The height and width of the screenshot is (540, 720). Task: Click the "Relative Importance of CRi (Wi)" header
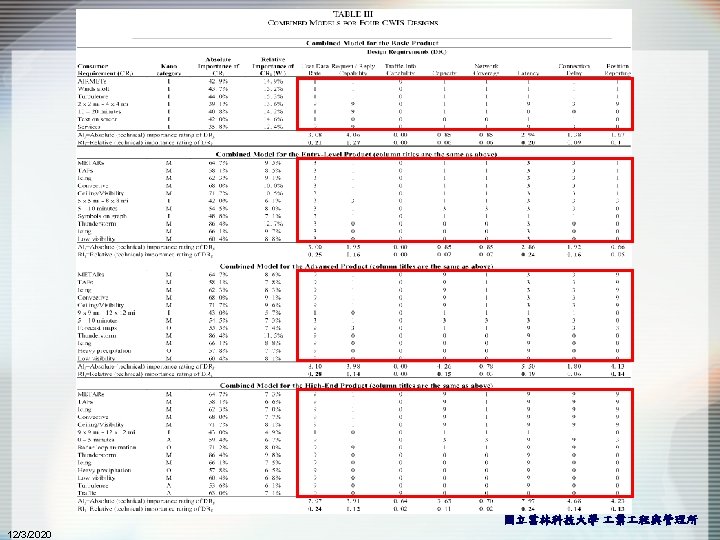273,66
